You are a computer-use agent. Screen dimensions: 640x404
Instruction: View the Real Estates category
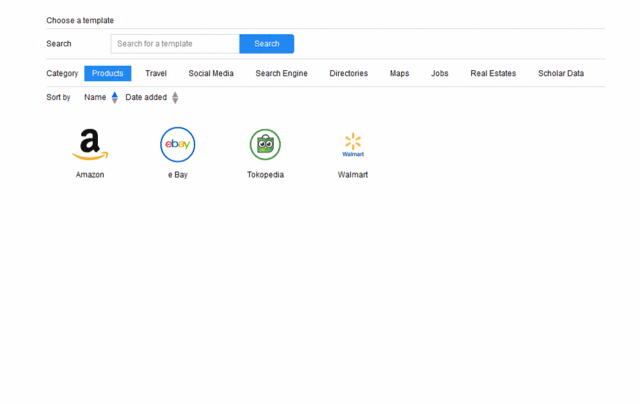point(493,73)
